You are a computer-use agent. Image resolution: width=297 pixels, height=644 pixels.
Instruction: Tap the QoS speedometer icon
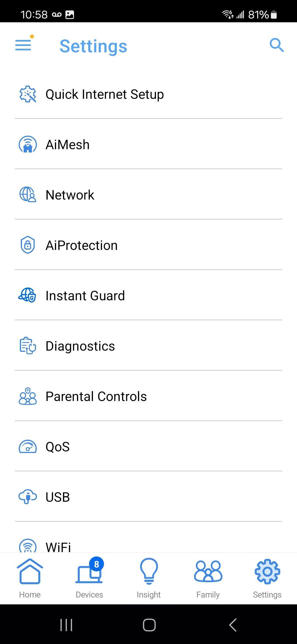click(x=28, y=446)
